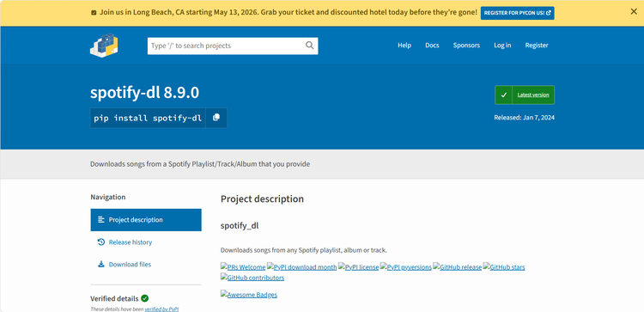Open the PyPI logo home link
644x312 pixels.
[x=104, y=46]
